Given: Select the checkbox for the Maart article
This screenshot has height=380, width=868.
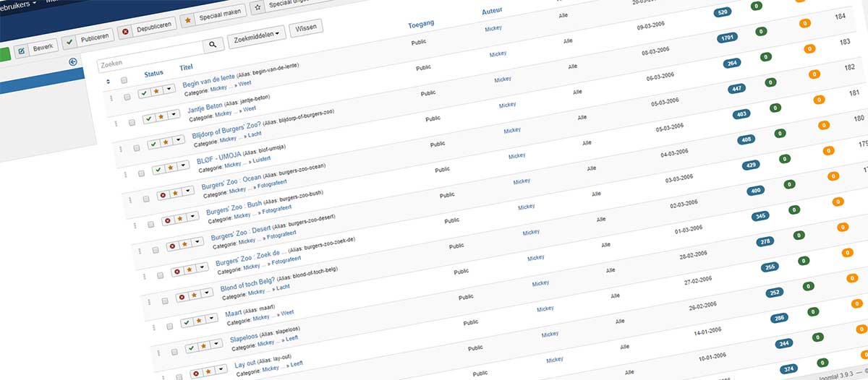Looking at the screenshot, I should coord(169,327).
